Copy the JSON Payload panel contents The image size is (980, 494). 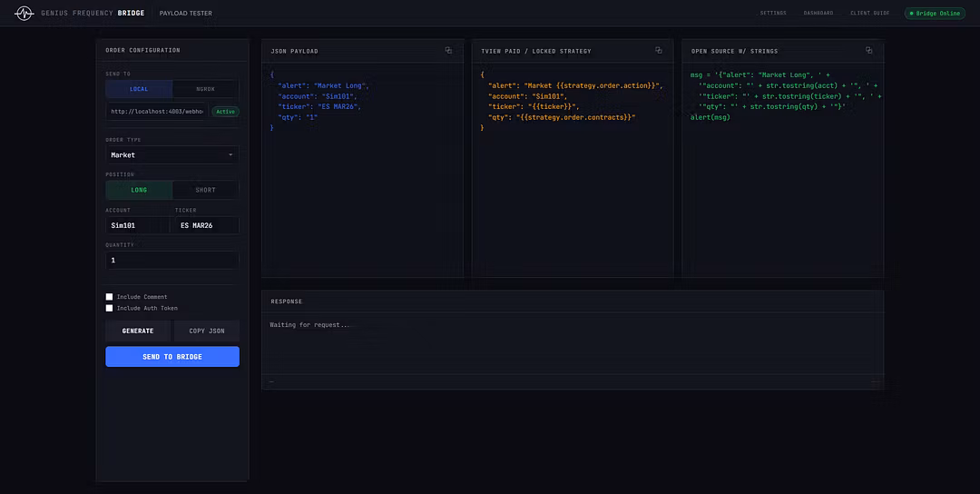pos(448,50)
